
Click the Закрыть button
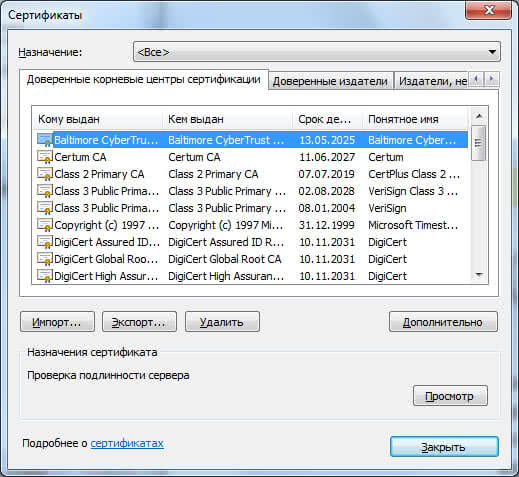point(444,447)
